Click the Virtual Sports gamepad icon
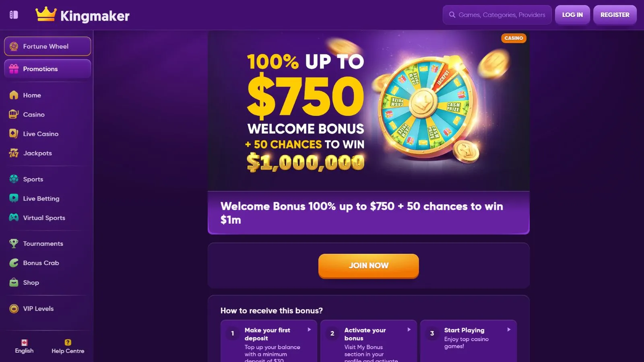The width and height of the screenshot is (644, 362). tap(14, 218)
